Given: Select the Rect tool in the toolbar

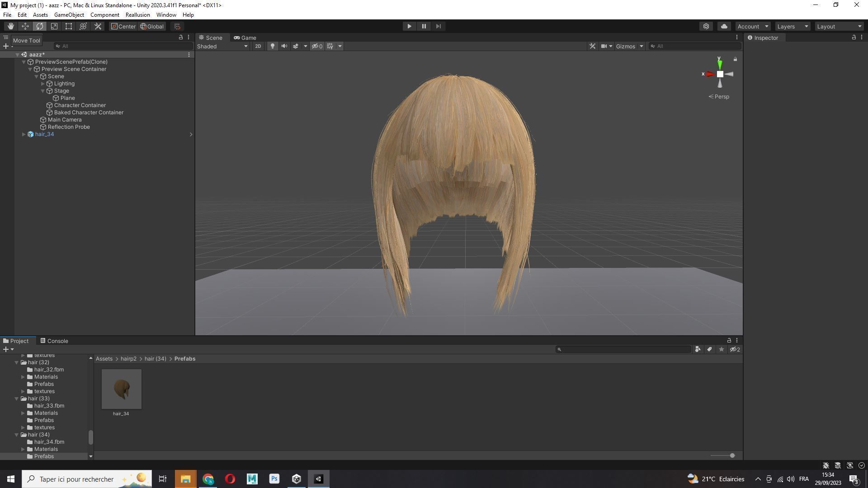Looking at the screenshot, I should pos(68,26).
